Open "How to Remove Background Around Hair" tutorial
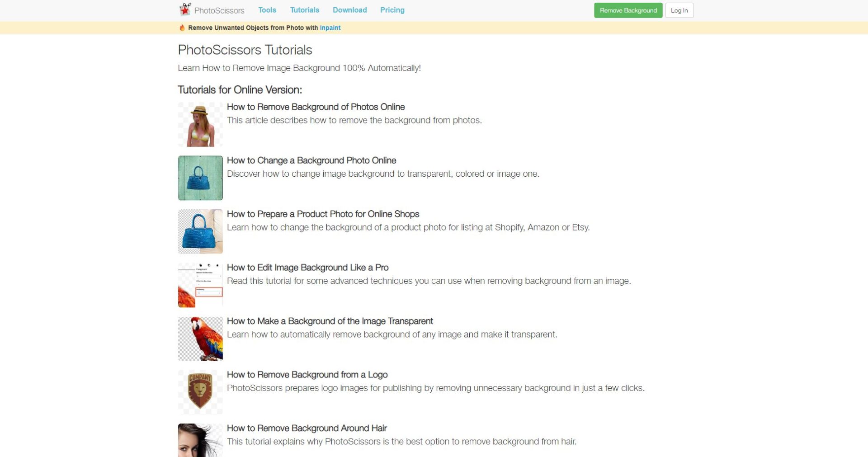The height and width of the screenshot is (457, 868). (307, 428)
